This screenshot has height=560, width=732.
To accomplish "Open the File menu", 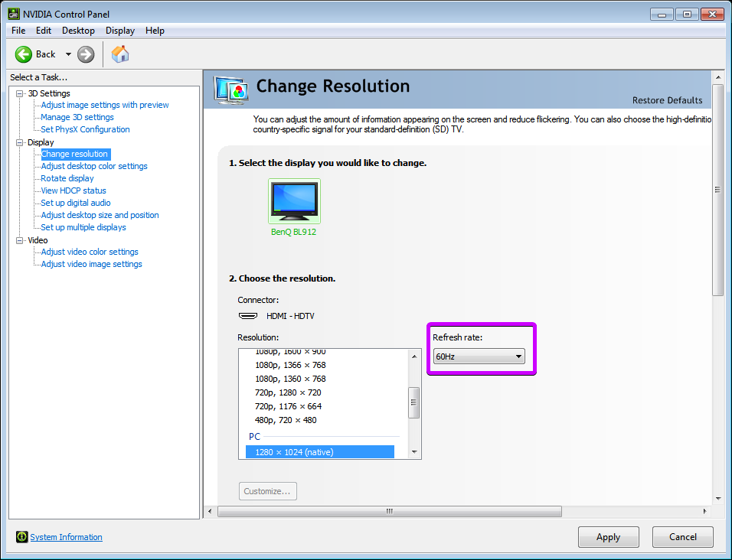I will [18, 31].
